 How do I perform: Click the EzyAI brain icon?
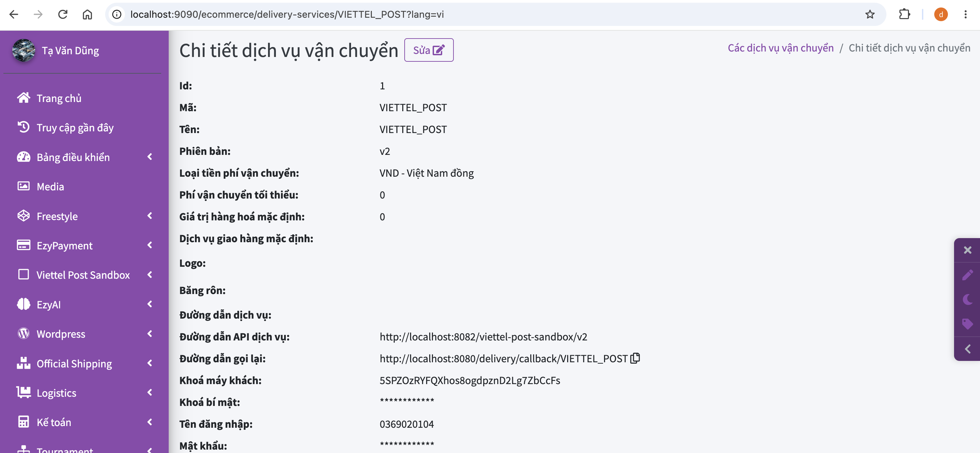pyautogui.click(x=24, y=304)
